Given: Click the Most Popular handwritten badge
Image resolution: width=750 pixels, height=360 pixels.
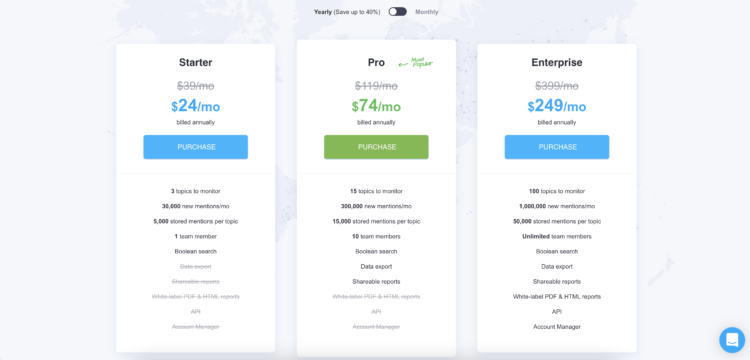Looking at the screenshot, I should (416, 63).
